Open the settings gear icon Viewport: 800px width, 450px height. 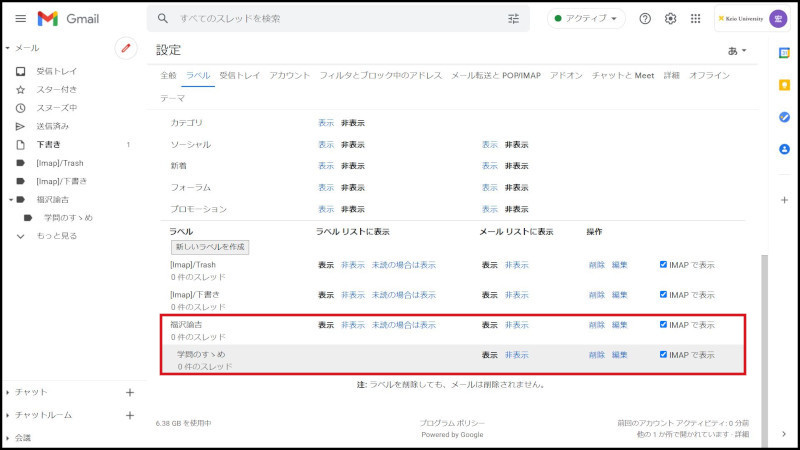tap(671, 19)
